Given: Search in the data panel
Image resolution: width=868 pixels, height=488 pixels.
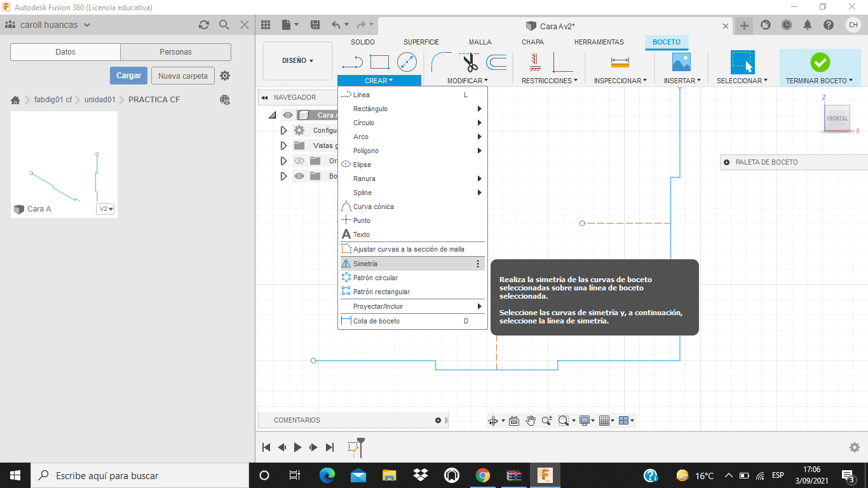Looking at the screenshot, I should (x=224, y=25).
